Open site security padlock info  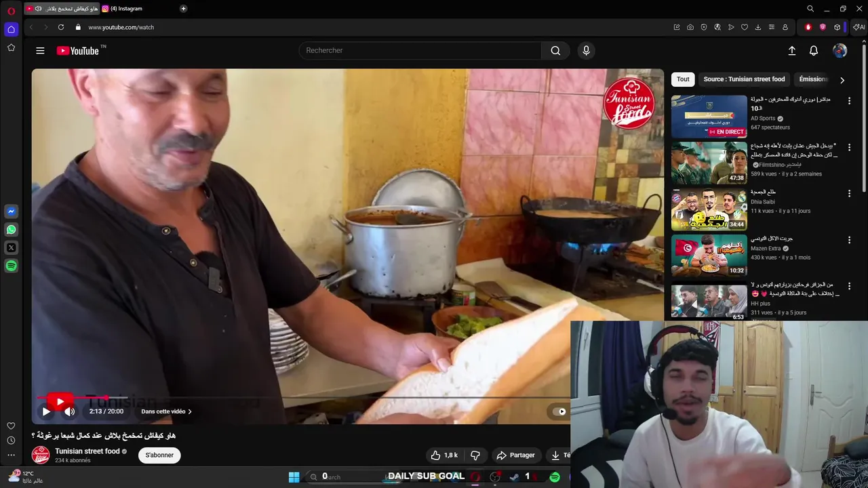coord(78,27)
